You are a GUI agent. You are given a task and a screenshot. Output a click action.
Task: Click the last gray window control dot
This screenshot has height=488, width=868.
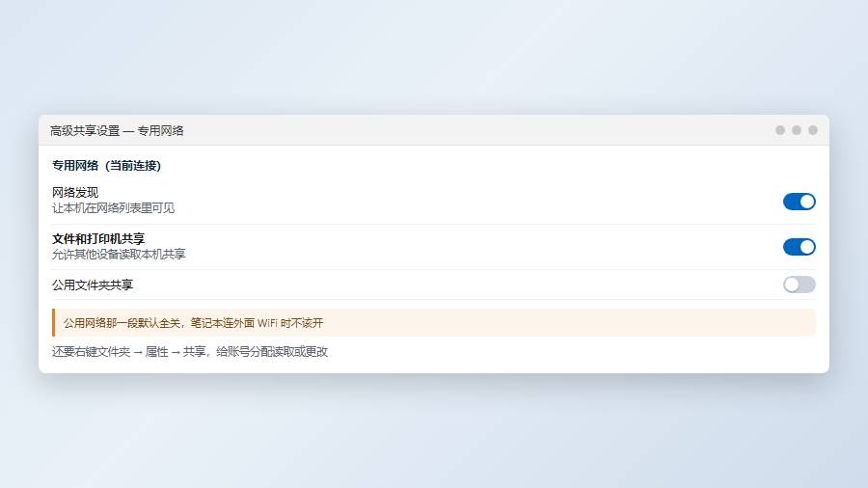point(813,130)
